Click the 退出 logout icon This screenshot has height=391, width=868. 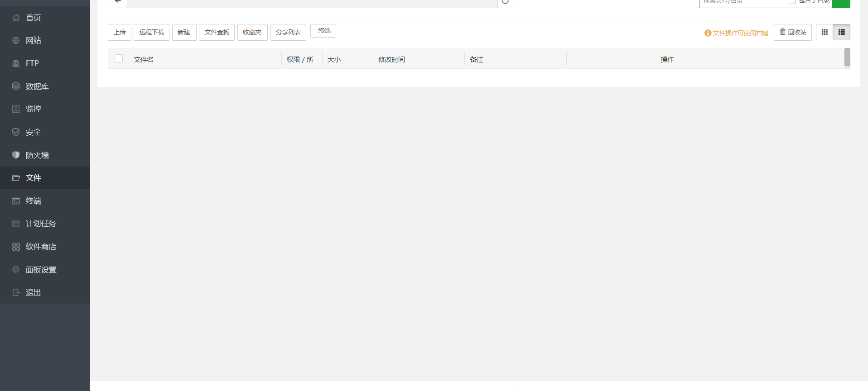16,292
